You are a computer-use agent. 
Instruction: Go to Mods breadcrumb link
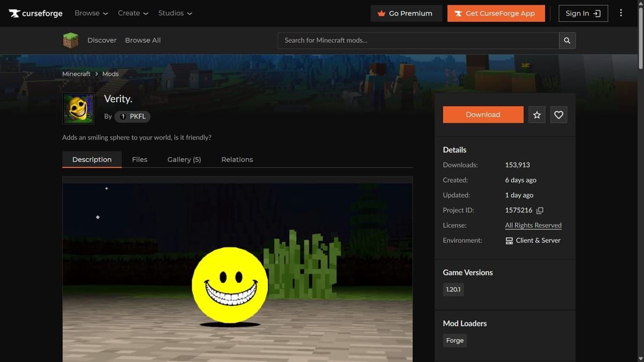111,74
